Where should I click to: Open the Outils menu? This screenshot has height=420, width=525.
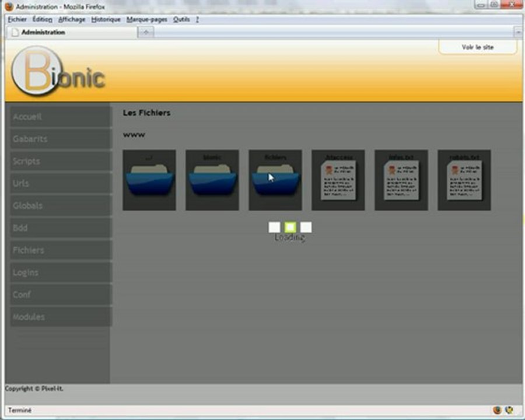(181, 19)
